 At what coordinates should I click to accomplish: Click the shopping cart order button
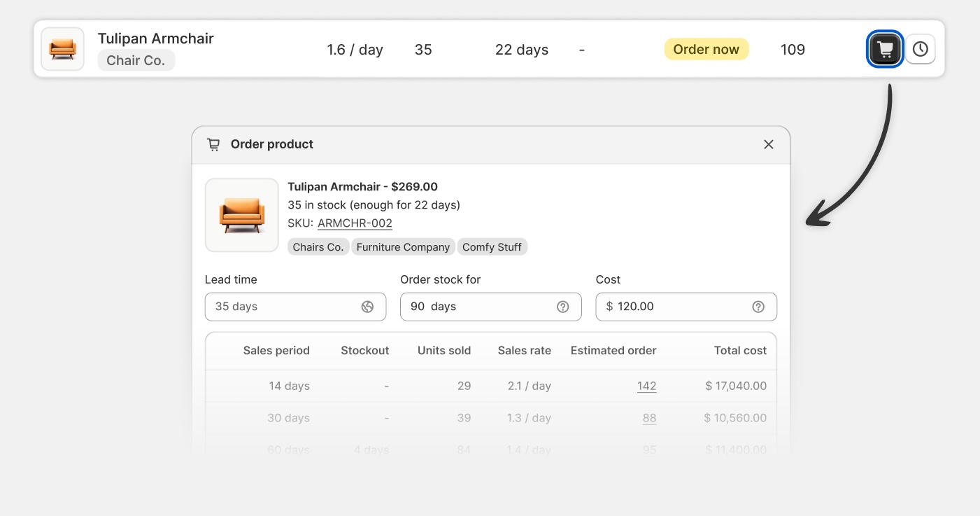coord(885,50)
